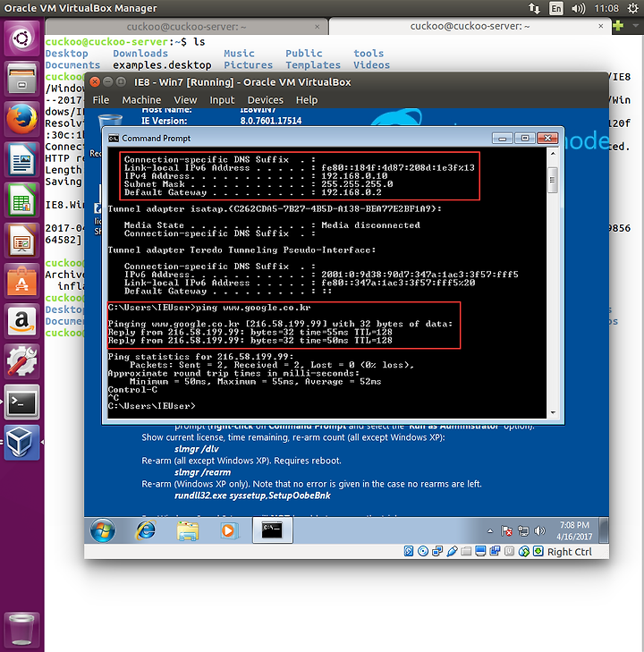Open LibreOffice Calc from the launcher
Screen dimensions: 644x652
[x=21, y=199]
